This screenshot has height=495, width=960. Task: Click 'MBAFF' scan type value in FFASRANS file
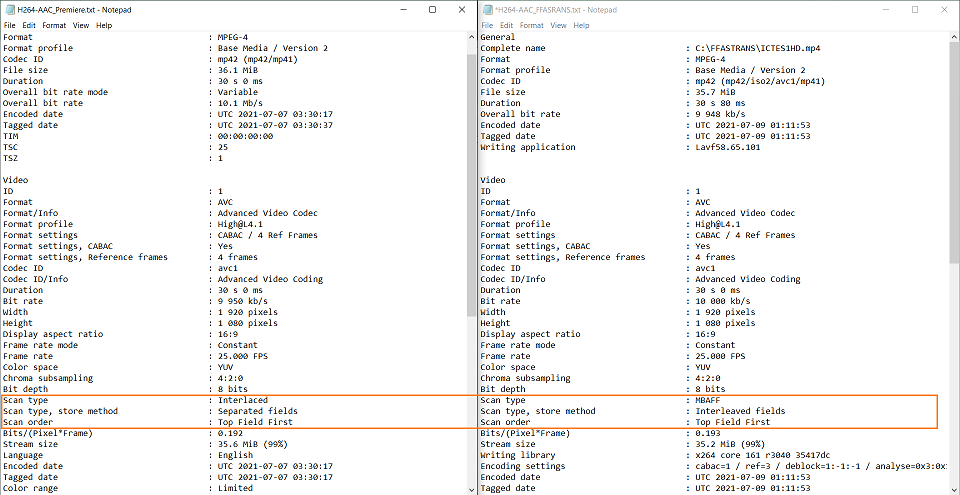[x=708, y=400]
